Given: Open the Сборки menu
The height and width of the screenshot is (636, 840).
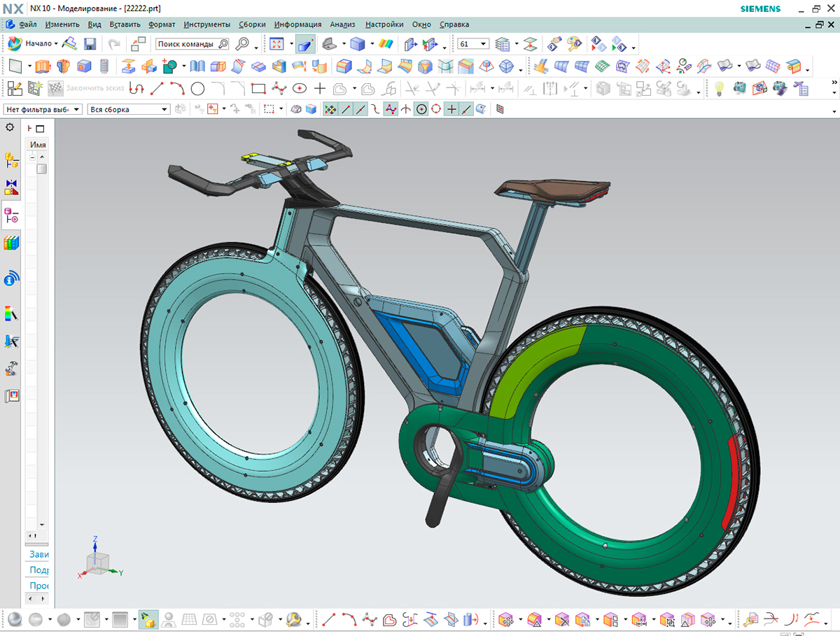Looking at the screenshot, I should tap(252, 24).
